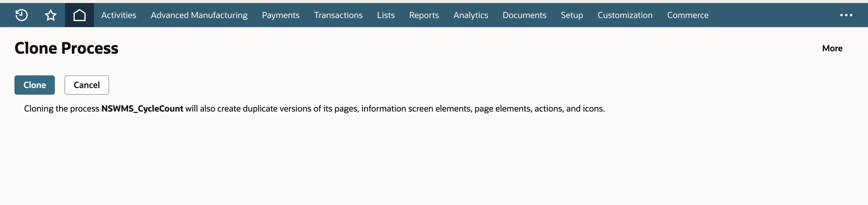Go to the Home dashboard icon

click(x=80, y=15)
